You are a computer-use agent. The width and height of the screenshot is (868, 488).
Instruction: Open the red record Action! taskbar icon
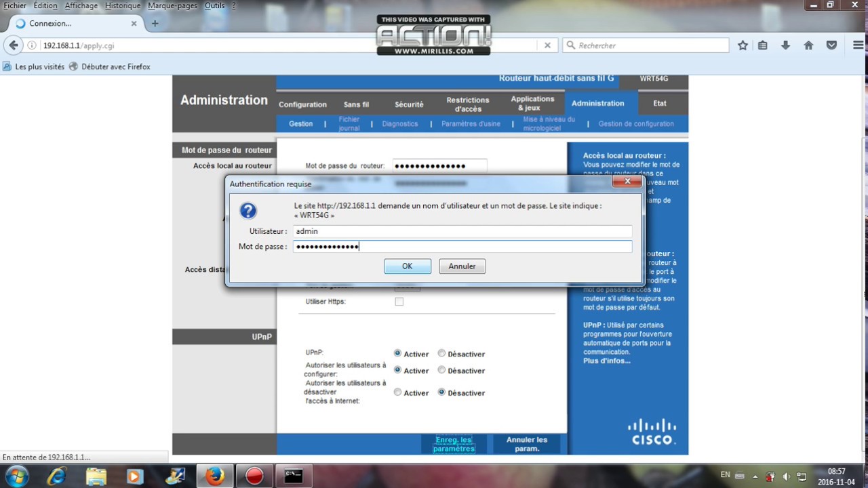click(254, 476)
